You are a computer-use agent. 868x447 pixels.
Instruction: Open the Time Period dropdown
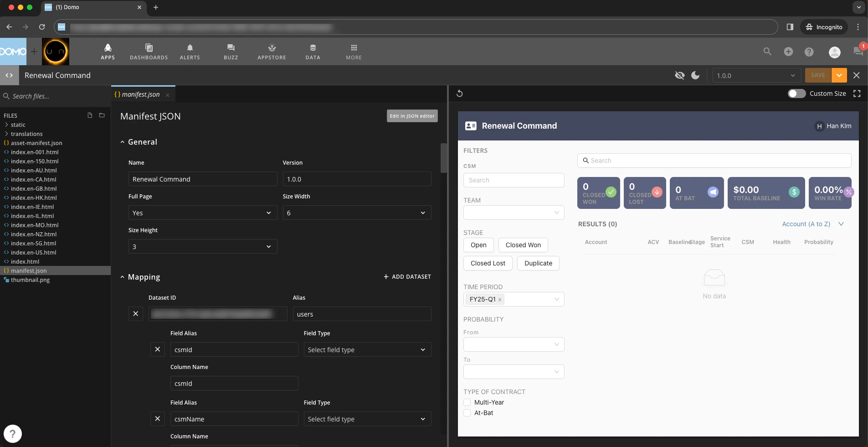pyautogui.click(x=514, y=299)
